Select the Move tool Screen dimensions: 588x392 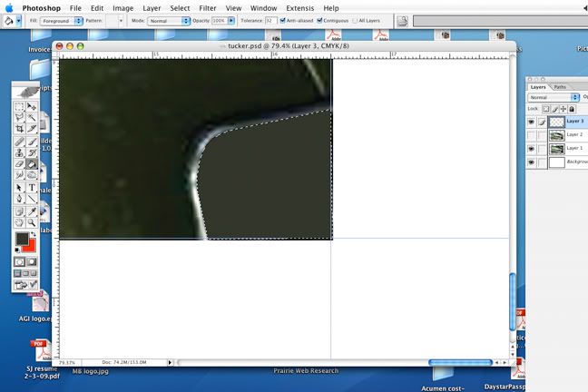32,107
